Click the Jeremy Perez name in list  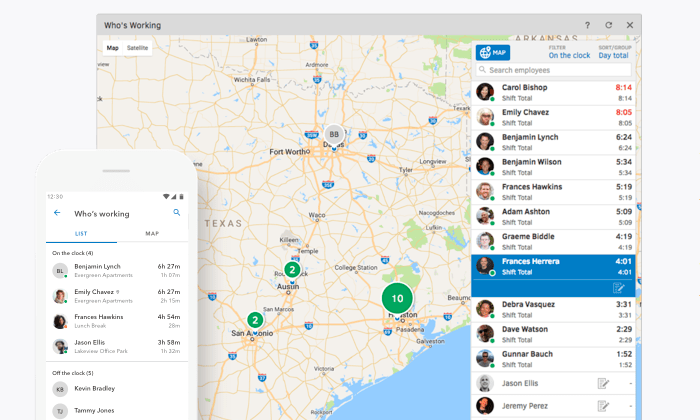point(525,406)
